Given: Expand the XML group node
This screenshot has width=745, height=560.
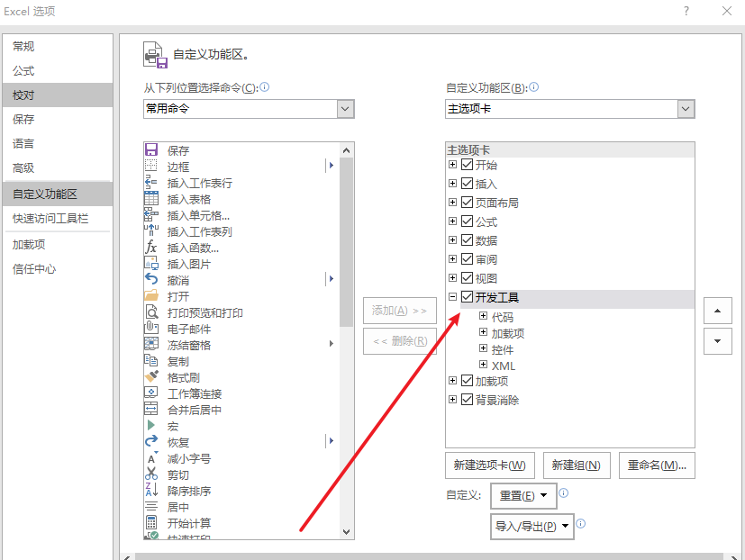Looking at the screenshot, I should [483, 365].
